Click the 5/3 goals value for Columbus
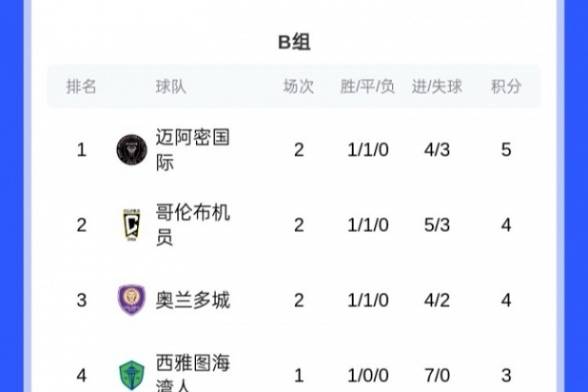 click(437, 225)
